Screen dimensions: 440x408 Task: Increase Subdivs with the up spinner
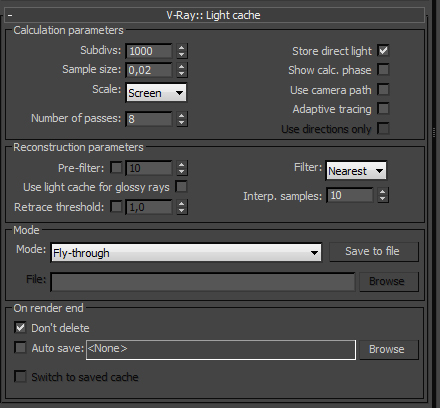(x=181, y=47)
